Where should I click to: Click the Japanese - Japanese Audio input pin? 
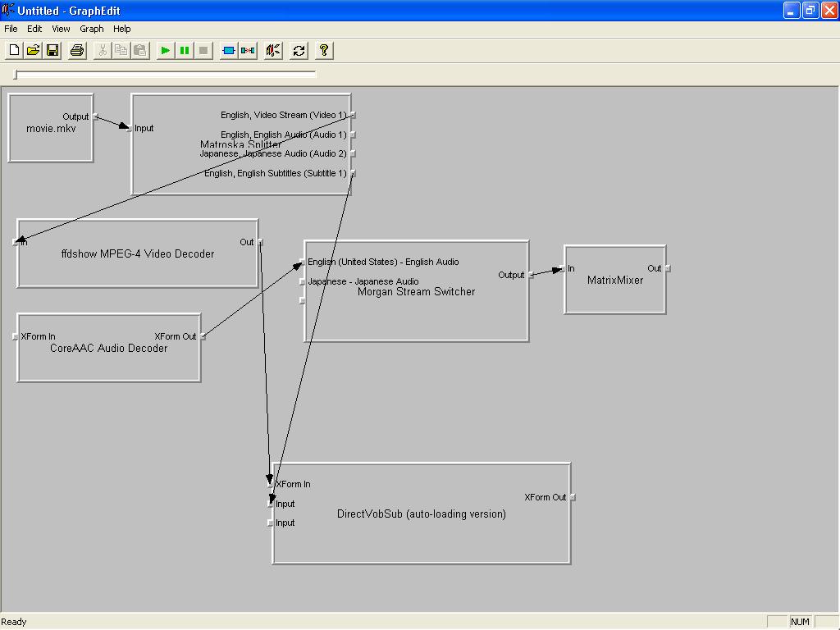coord(302,282)
